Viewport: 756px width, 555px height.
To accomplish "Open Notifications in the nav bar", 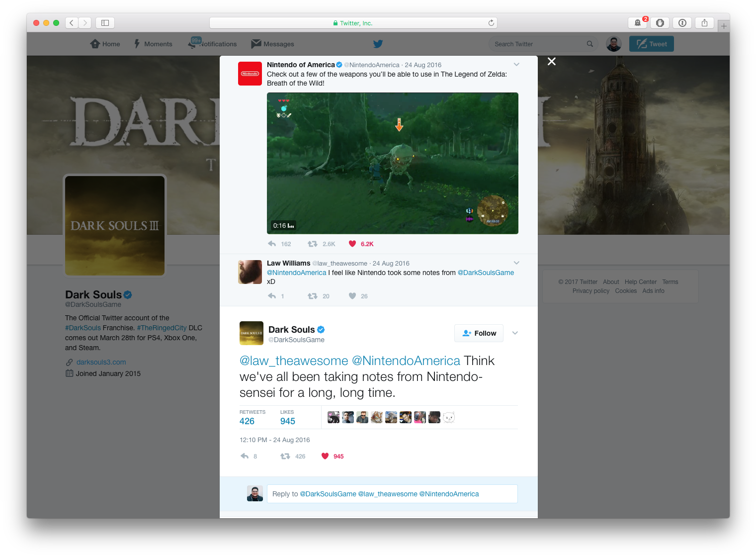I will (213, 44).
